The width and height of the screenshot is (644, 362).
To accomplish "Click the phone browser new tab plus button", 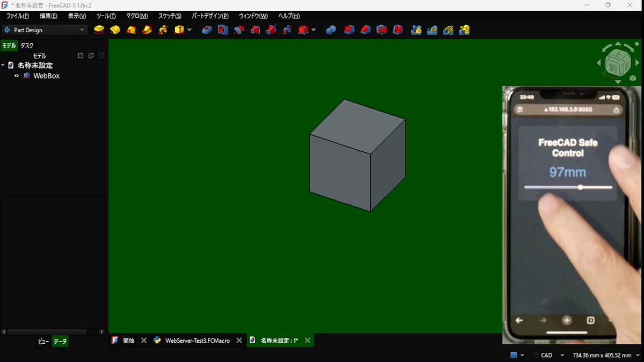I will tap(567, 320).
